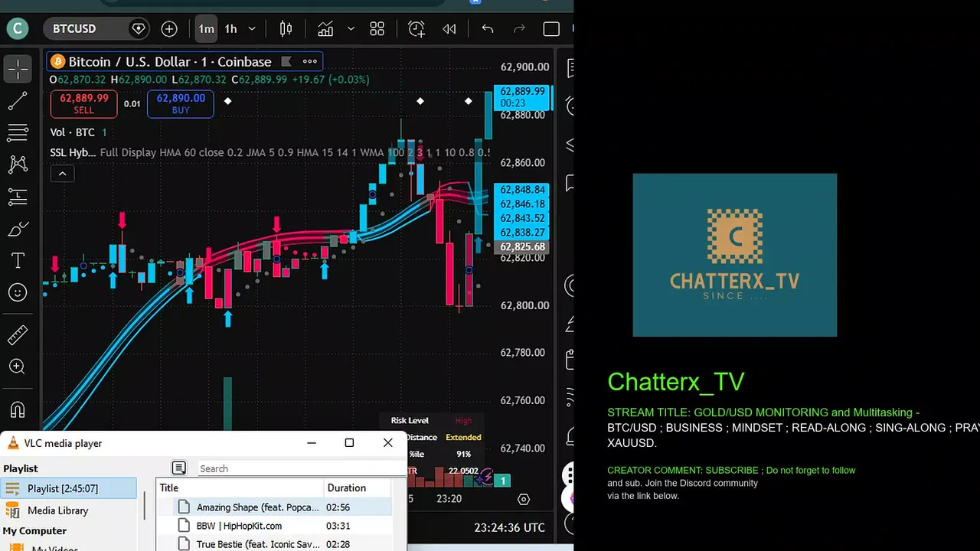The width and height of the screenshot is (980, 551).
Task: Expand the indicators favorites dropdown arrow
Action: click(x=351, y=29)
